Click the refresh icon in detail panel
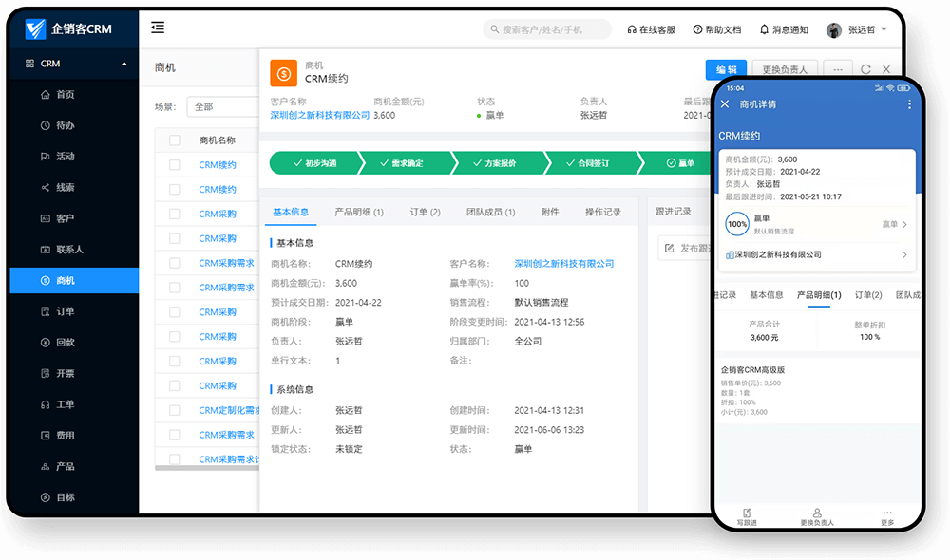 865,69
